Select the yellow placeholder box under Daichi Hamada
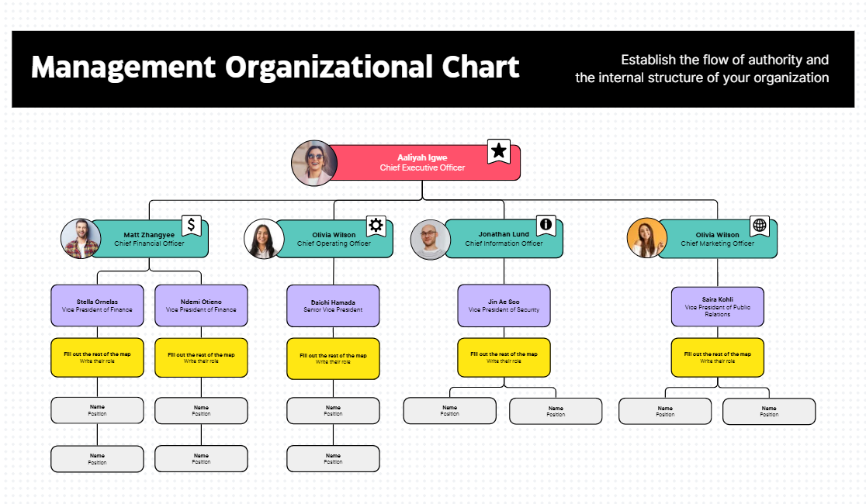866x504 pixels. pos(333,358)
